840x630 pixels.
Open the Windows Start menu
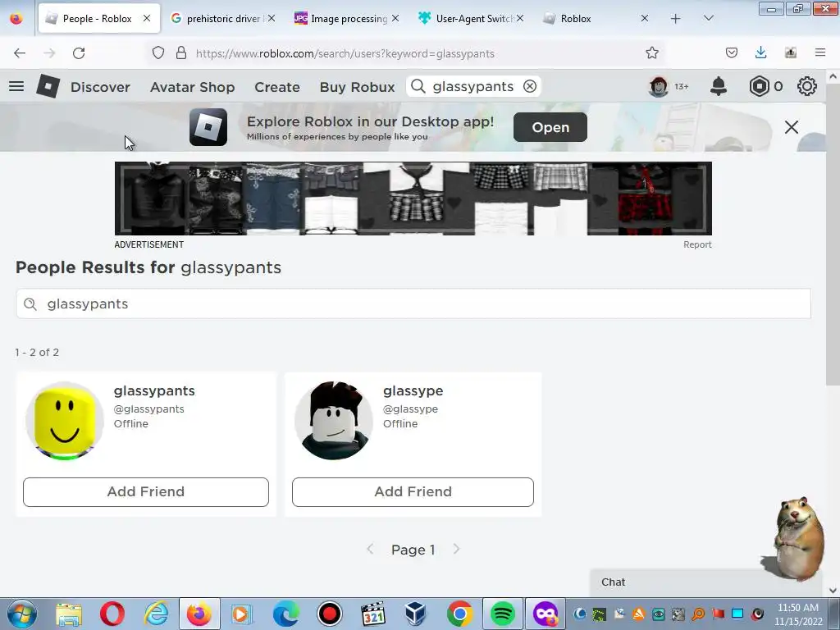[x=22, y=614]
